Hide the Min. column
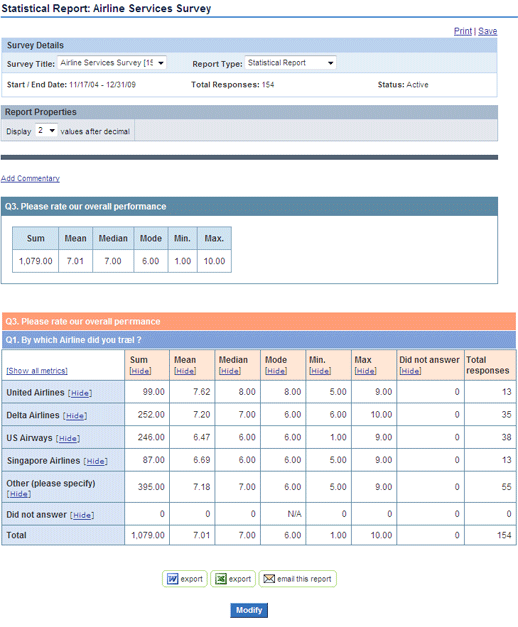 pos(320,371)
